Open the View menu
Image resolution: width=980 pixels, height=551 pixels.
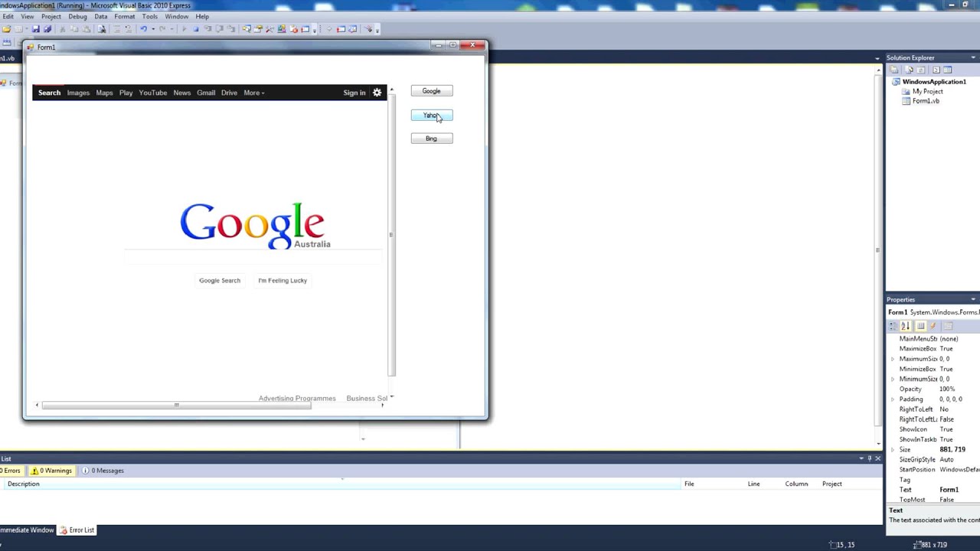(x=27, y=16)
